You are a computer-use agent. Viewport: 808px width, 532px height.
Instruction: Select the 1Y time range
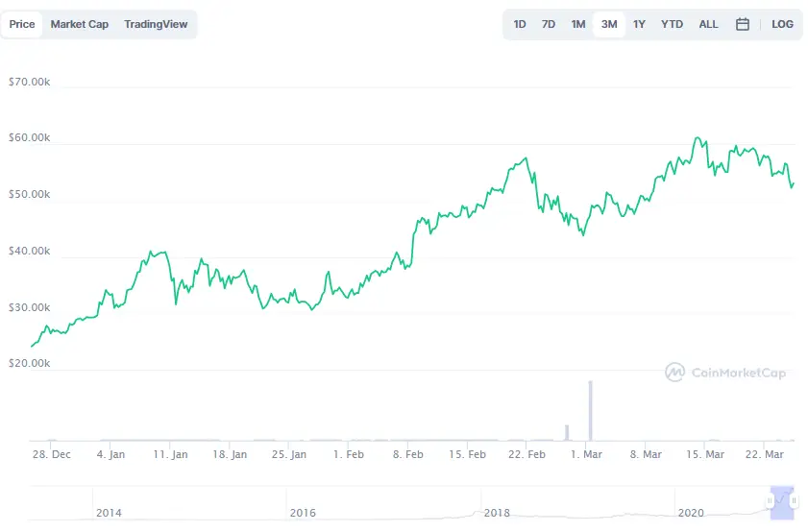(639, 24)
